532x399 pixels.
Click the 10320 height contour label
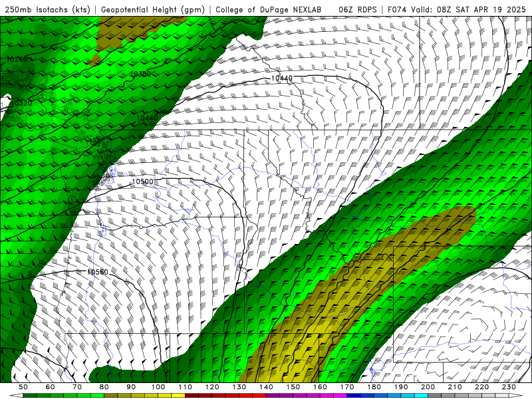click(x=21, y=103)
